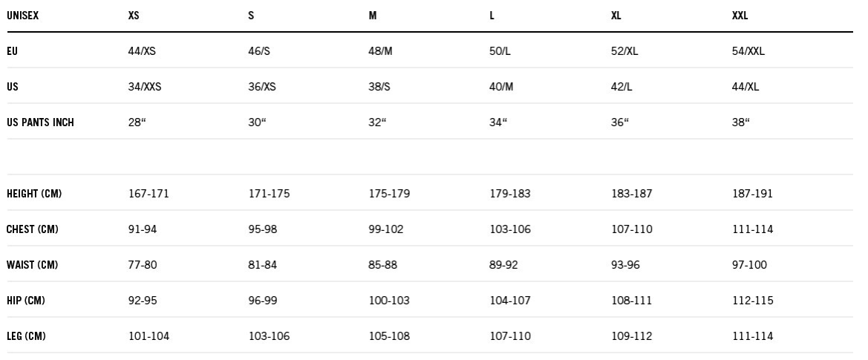This screenshot has width=868, height=360.
Task: Click the US PANTS INCH row label
Action: click(x=40, y=122)
